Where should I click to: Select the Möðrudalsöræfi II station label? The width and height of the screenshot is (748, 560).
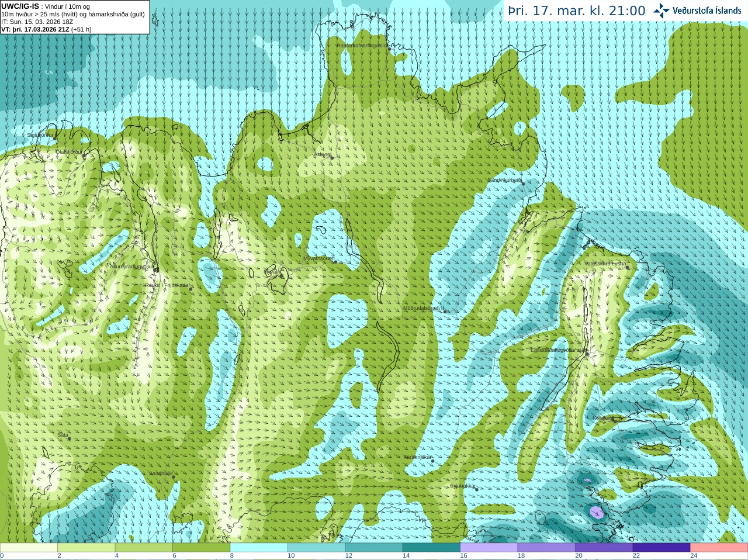[424, 308]
